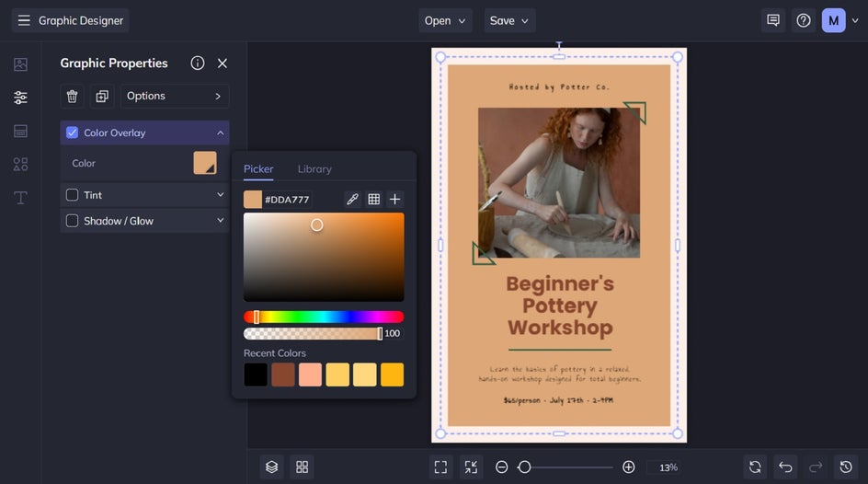Add color with the plus icon
Image resolution: width=868 pixels, height=484 pixels.
click(394, 200)
